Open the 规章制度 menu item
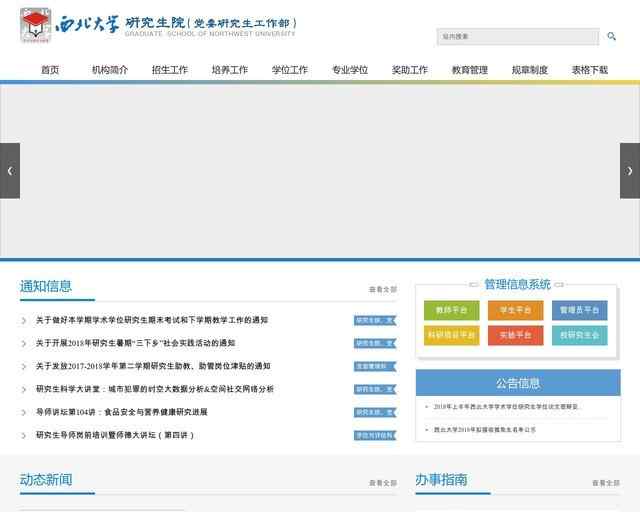Viewport: 640px width, 512px height. click(530, 70)
